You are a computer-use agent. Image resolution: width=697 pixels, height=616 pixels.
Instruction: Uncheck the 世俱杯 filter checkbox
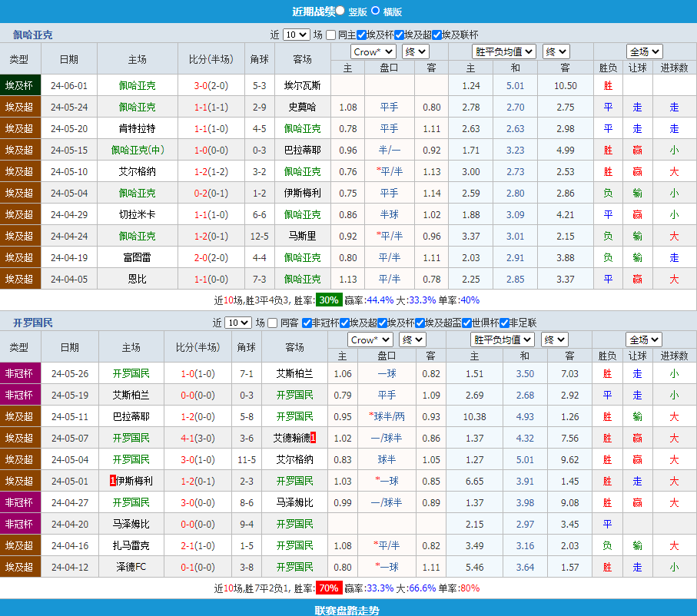466,323
